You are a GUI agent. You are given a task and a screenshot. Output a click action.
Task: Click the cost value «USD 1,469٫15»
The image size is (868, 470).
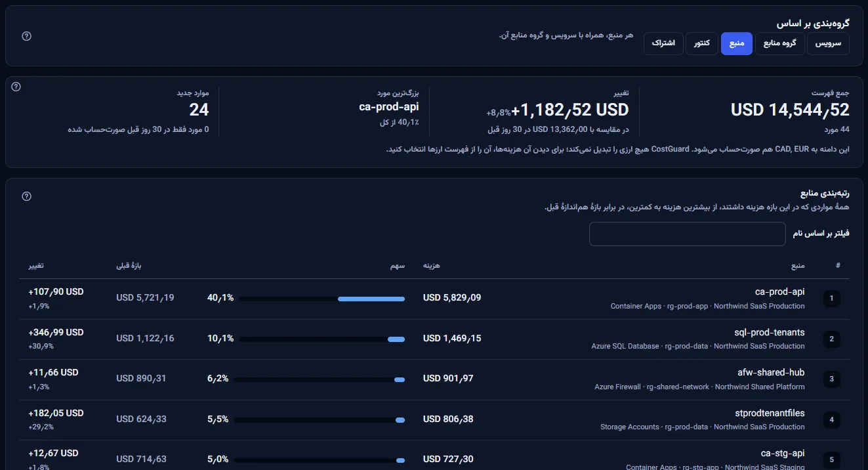coord(452,339)
